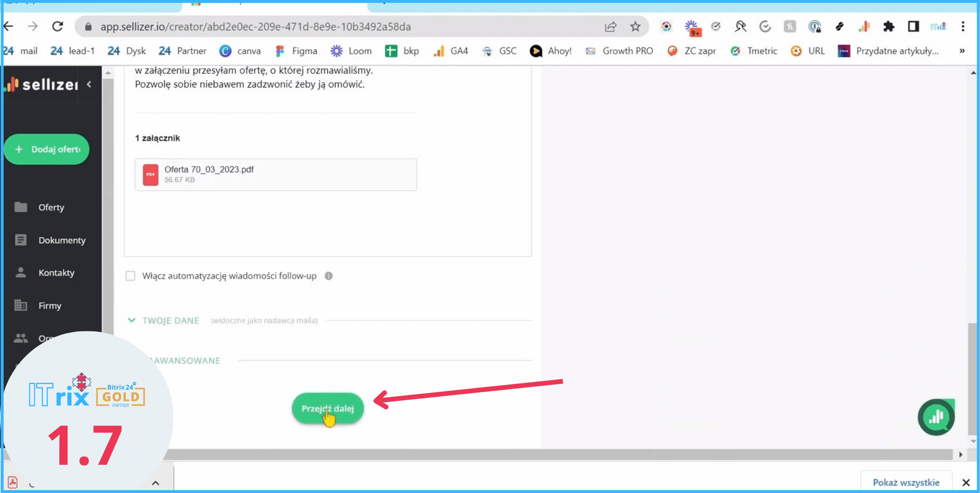The image size is (980, 493).
Task: Bookmark page with the star icon
Action: click(x=635, y=27)
